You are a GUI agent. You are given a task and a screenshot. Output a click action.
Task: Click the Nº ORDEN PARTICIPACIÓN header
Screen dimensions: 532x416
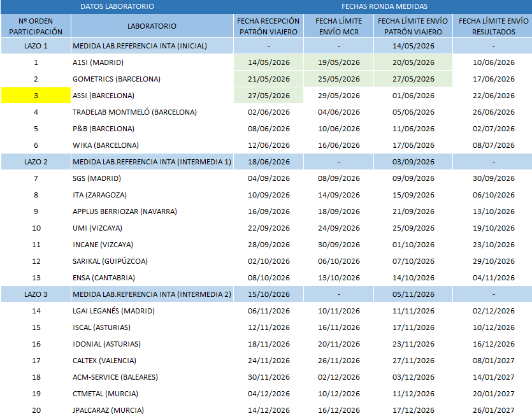(36, 25)
